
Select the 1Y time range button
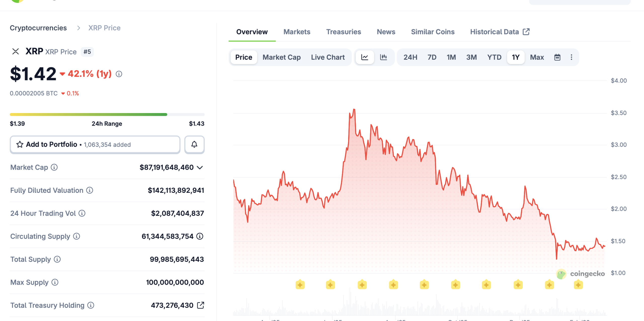click(516, 57)
